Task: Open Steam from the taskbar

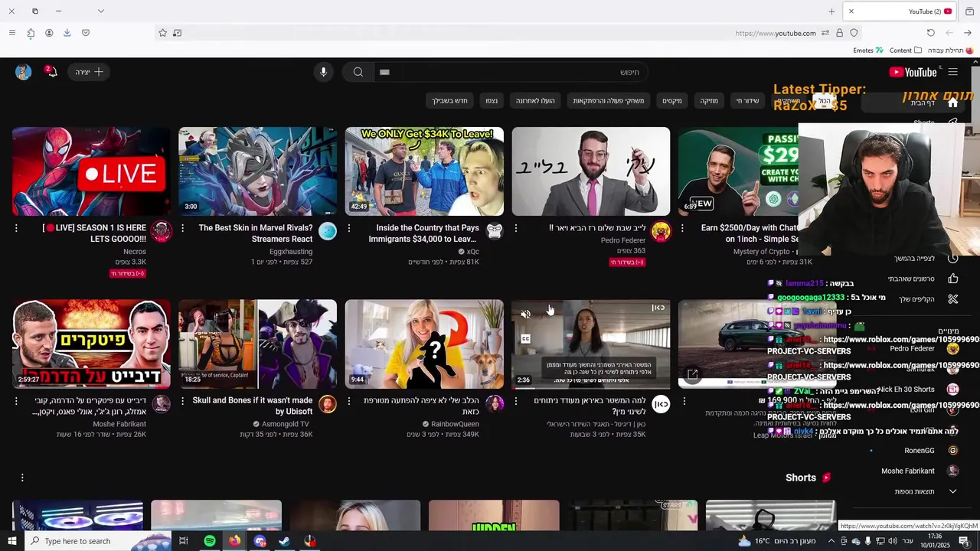Action: point(285,541)
